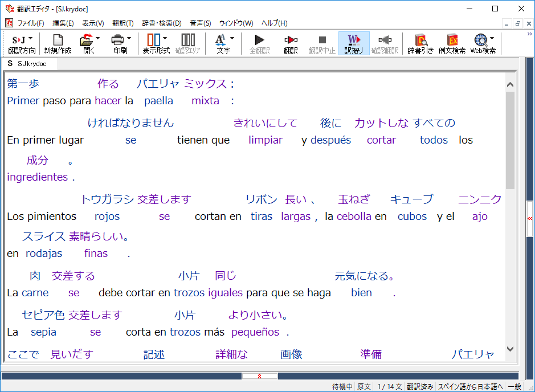The image size is (535, 392).
Task: Click the scroll up arrow in the editor
Action: click(510, 84)
